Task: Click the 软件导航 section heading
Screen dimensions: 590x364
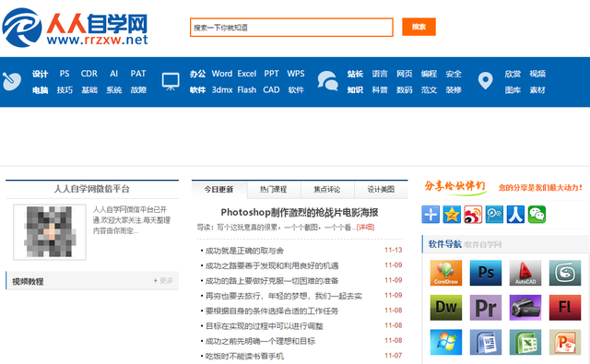Action: [444, 244]
